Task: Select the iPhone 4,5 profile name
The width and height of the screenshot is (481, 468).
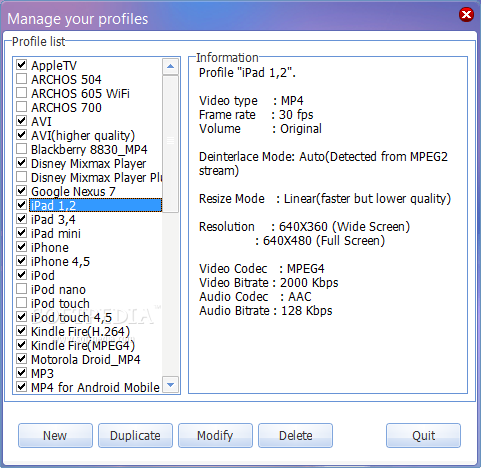Action: click(61, 262)
